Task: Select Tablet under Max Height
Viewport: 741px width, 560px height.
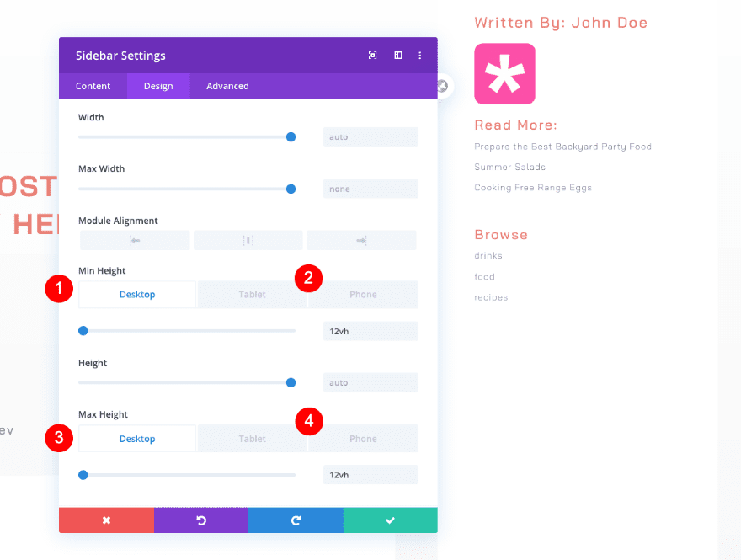Action: coord(252,439)
